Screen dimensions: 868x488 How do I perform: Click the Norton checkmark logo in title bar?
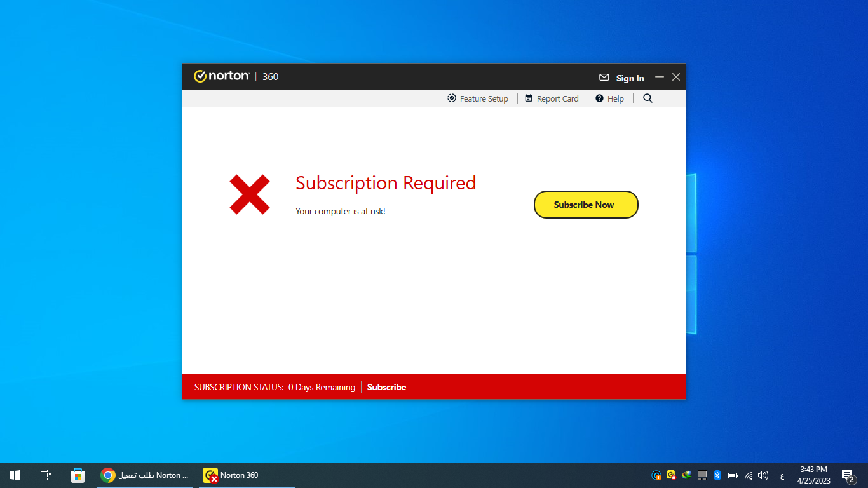coord(200,76)
